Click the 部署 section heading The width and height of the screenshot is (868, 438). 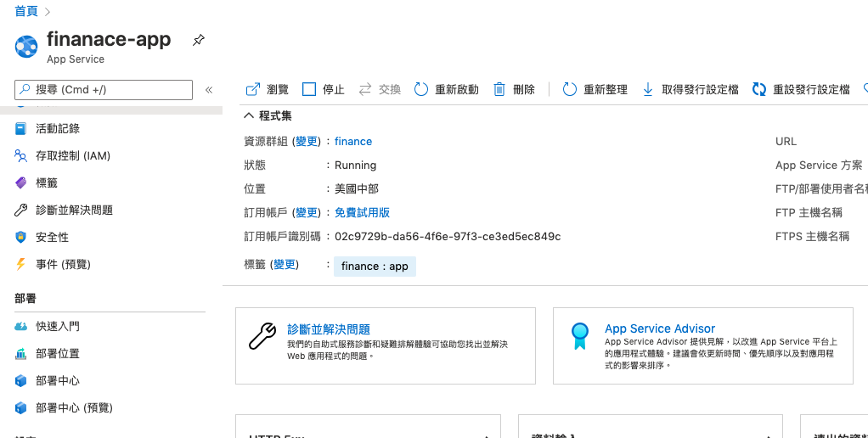[x=25, y=299]
